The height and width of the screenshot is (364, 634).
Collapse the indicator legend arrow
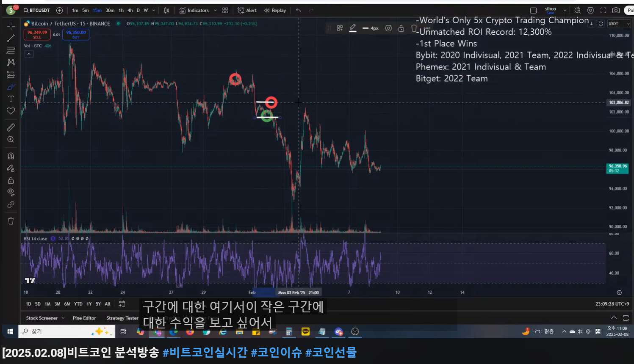(x=29, y=54)
